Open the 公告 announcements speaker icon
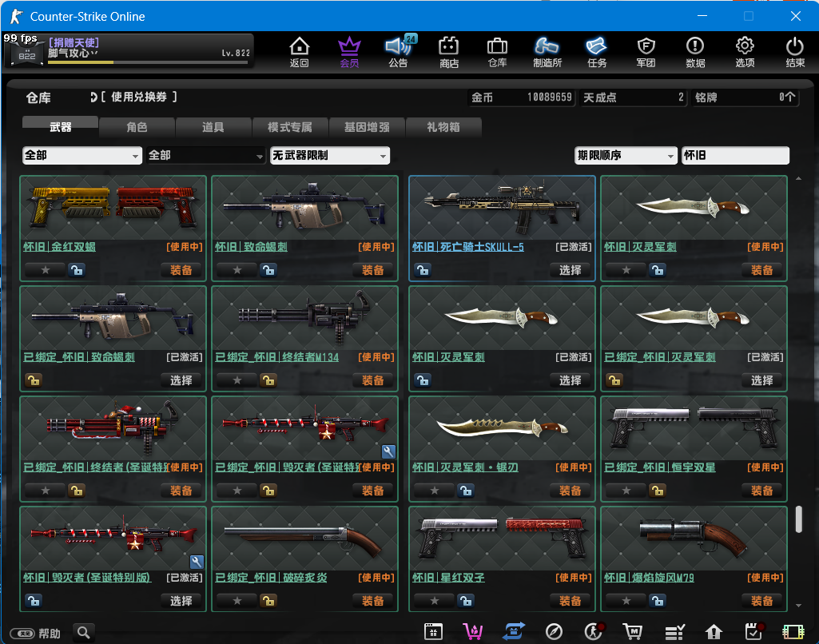Image resolution: width=819 pixels, height=644 pixels. pyautogui.click(x=399, y=52)
